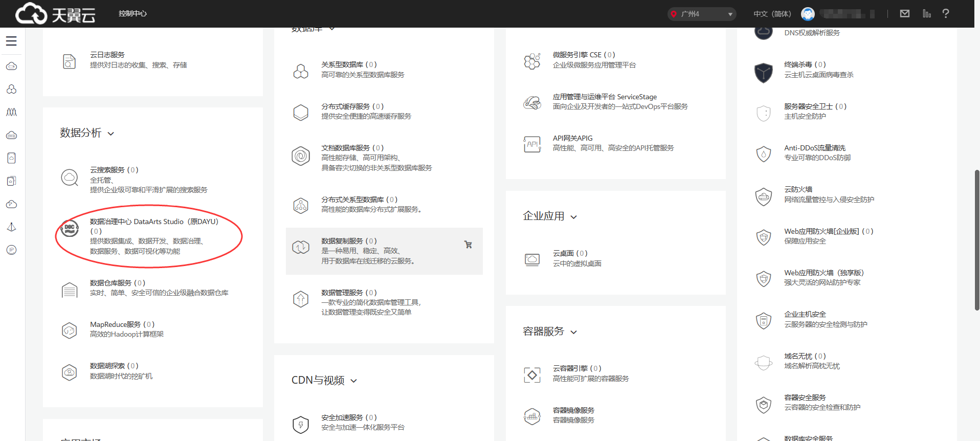Image resolution: width=980 pixels, height=441 pixels.
Task: Click the shopping cart icon for 数据复制服务
Action: click(x=467, y=245)
